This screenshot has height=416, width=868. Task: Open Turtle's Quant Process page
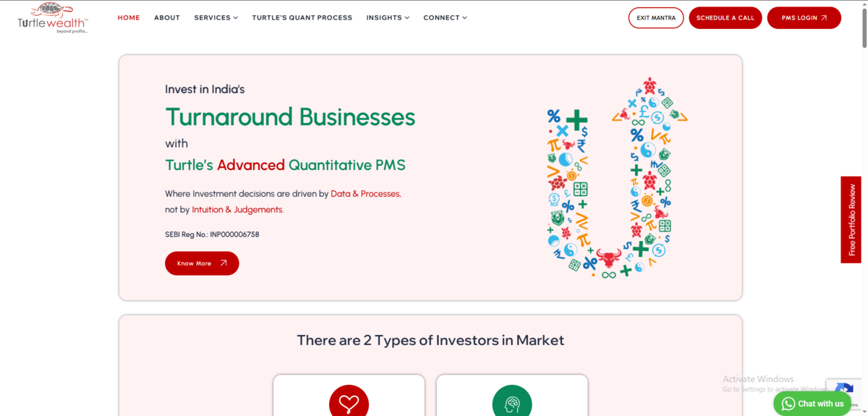(302, 17)
